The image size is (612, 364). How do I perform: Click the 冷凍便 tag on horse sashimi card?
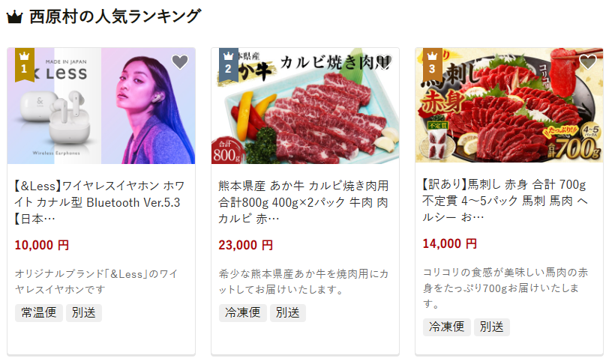coord(447,327)
